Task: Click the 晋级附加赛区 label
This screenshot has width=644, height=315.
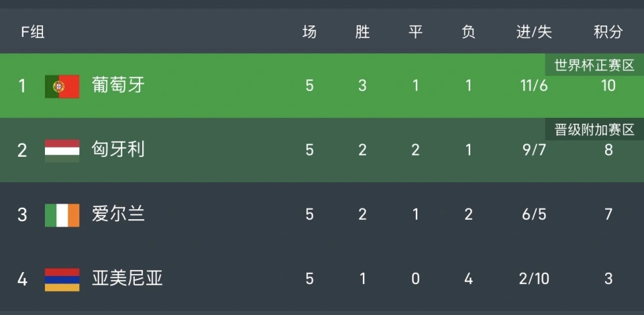Action: (x=594, y=130)
